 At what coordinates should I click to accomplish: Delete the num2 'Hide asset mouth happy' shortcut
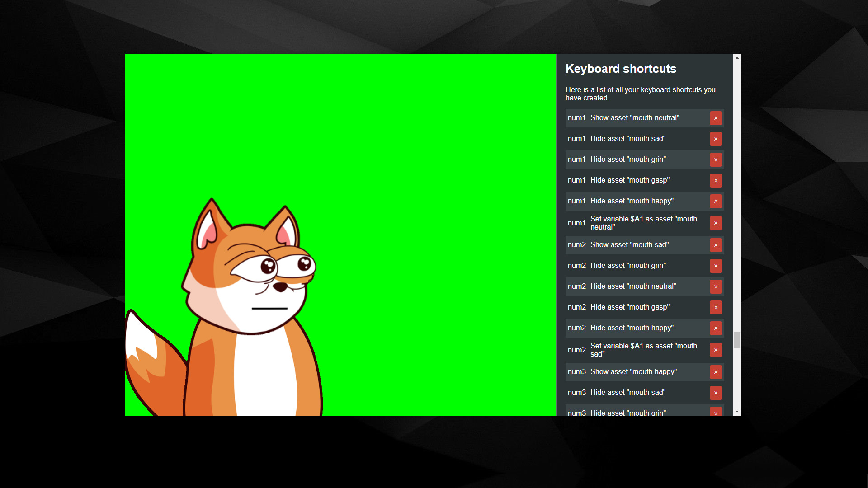click(716, 328)
